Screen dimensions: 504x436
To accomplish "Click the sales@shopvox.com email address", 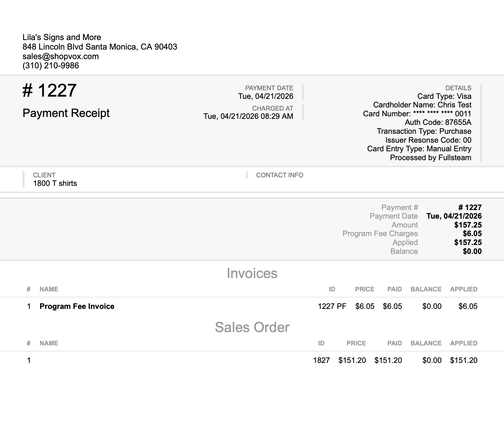I will coord(61,56).
